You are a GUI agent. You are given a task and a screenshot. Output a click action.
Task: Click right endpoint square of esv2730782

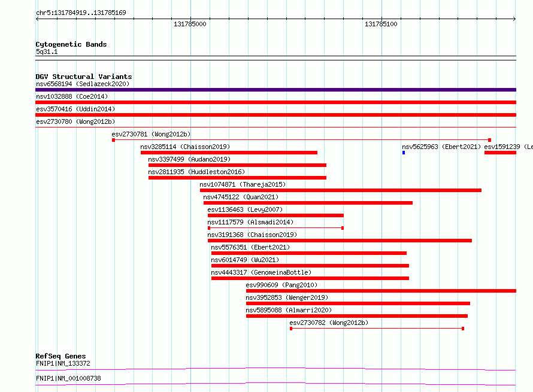463,329
